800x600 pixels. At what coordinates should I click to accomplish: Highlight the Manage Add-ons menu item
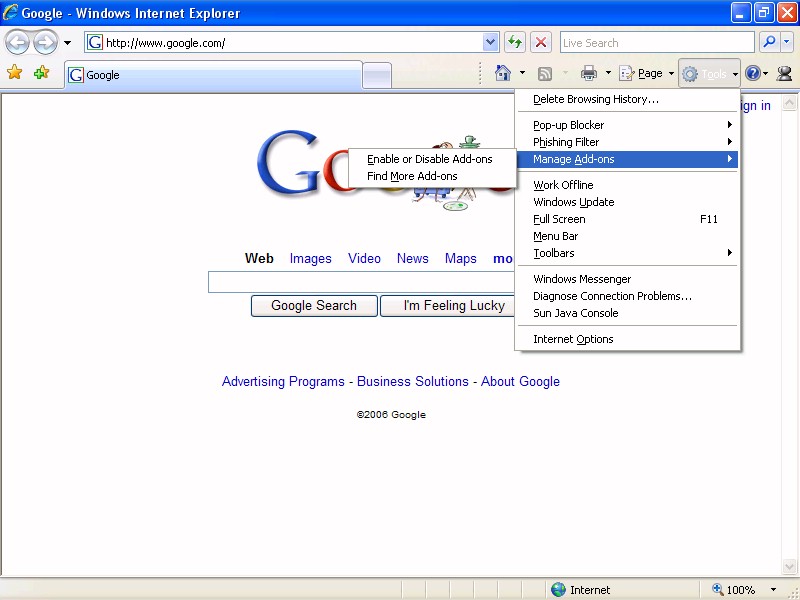pyautogui.click(x=628, y=159)
